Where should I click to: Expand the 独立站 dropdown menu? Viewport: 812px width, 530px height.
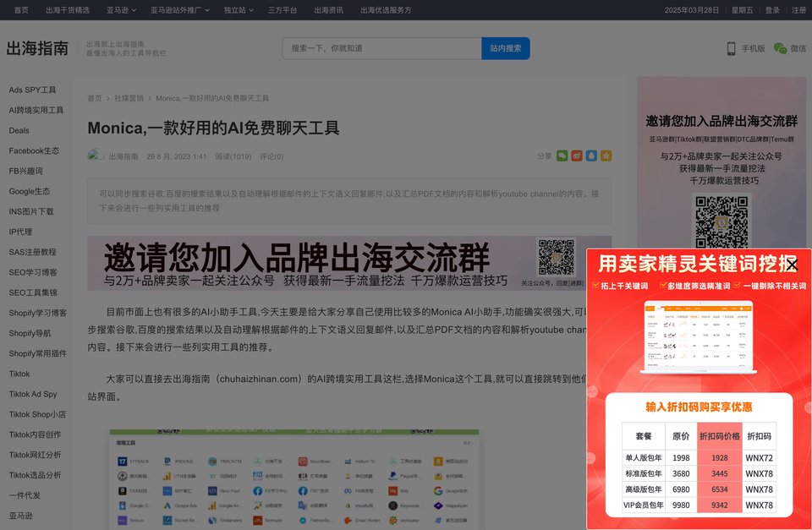pos(239,10)
